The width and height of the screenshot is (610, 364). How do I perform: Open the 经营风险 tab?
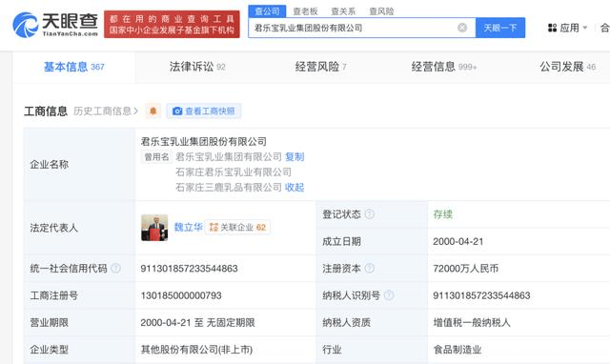pyautogui.click(x=320, y=67)
